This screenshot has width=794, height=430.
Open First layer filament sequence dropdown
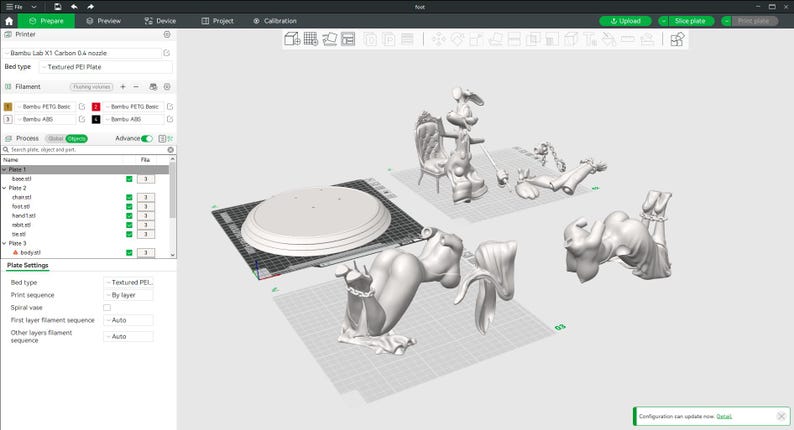(128, 320)
